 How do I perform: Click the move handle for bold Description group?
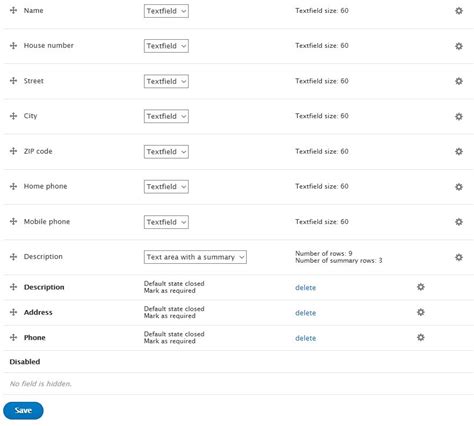13,287
